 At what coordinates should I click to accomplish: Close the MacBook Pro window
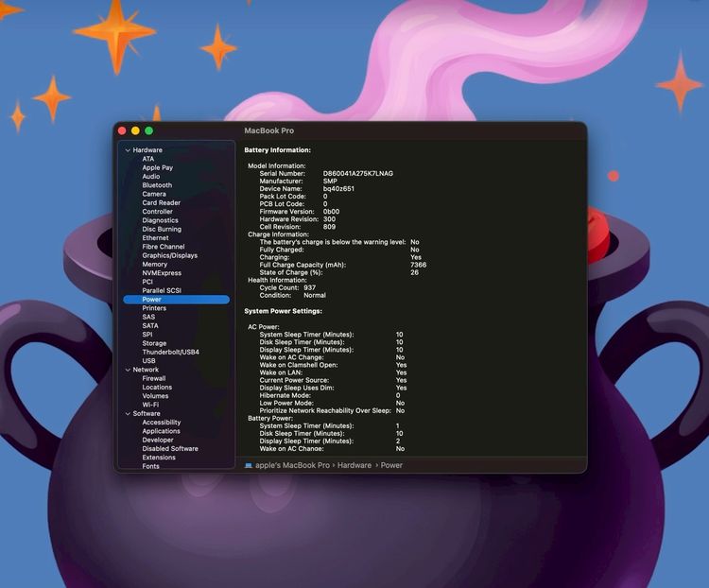(122, 130)
